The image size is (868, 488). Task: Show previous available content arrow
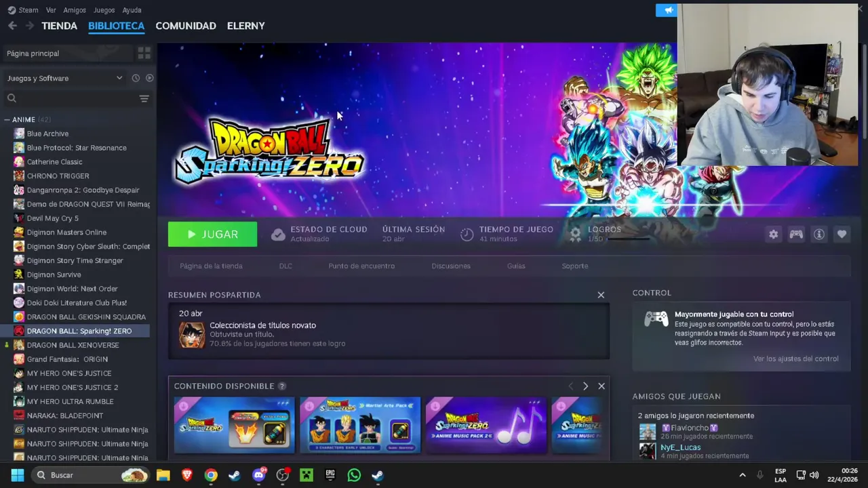pos(570,386)
